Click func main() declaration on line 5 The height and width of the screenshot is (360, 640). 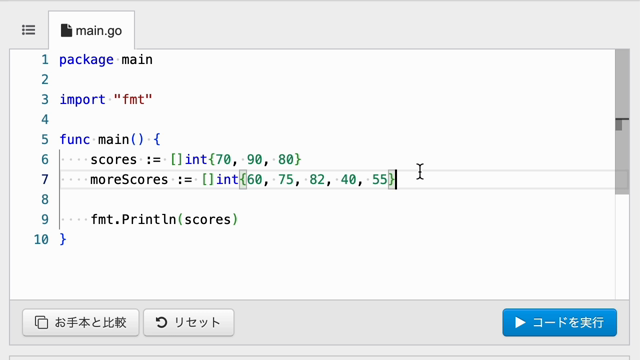tap(102, 140)
